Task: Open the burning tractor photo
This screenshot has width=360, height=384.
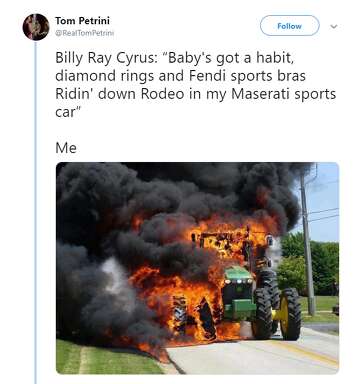Action: pos(197,268)
